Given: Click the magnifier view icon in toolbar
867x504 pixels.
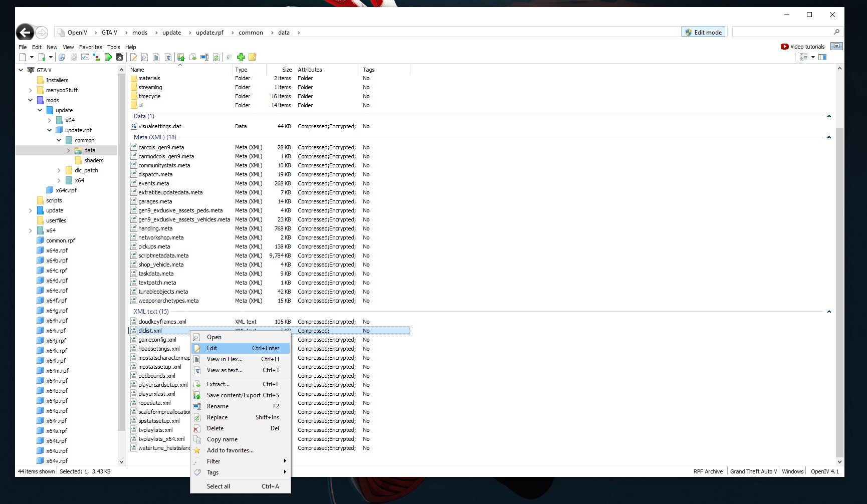Looking at the screenshot, I should [x=144, y=57].
